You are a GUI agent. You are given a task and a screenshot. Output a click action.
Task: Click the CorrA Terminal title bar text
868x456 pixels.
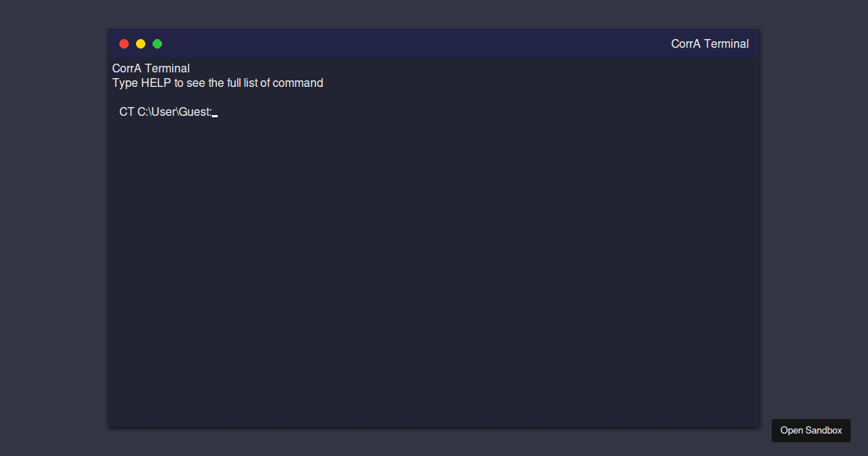(710, 43)
